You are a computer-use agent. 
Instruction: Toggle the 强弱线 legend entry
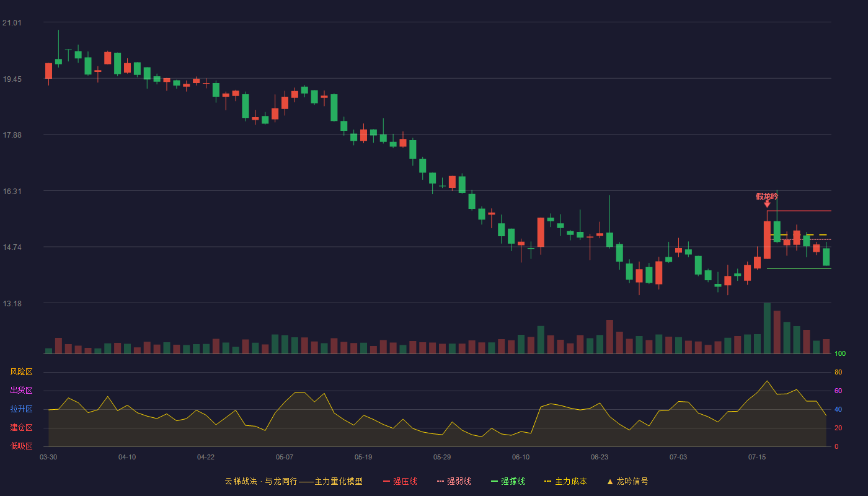tap(454, 481)
